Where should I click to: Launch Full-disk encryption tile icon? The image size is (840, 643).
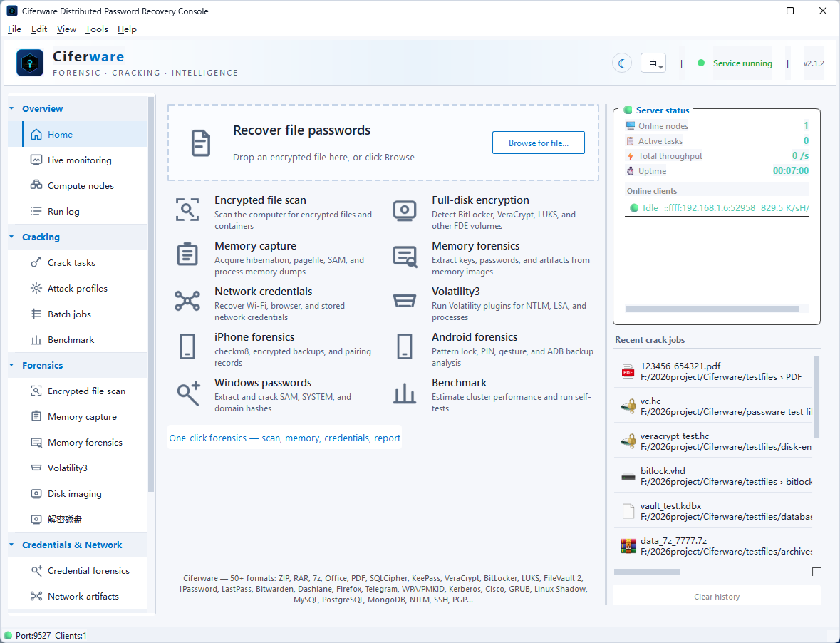tap(405, 211)
